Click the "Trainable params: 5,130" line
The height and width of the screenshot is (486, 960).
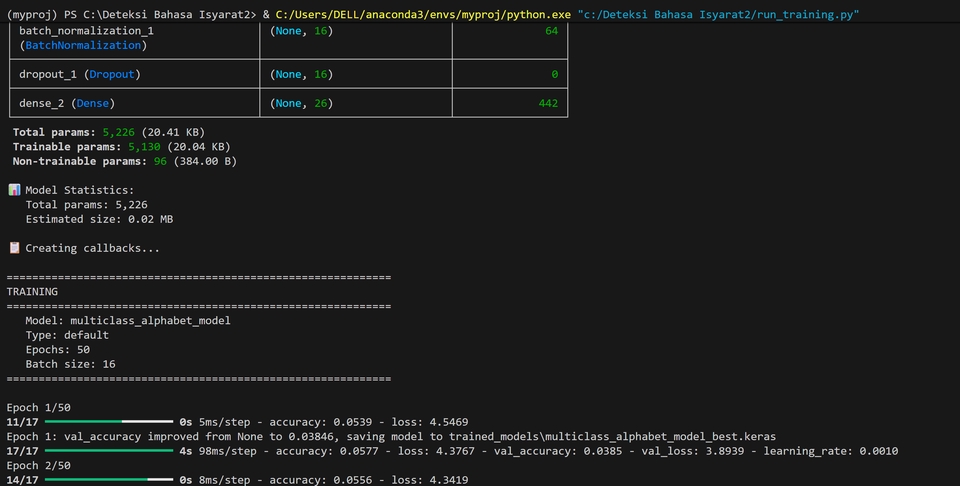pyautogui.click(x=122, y=147)
